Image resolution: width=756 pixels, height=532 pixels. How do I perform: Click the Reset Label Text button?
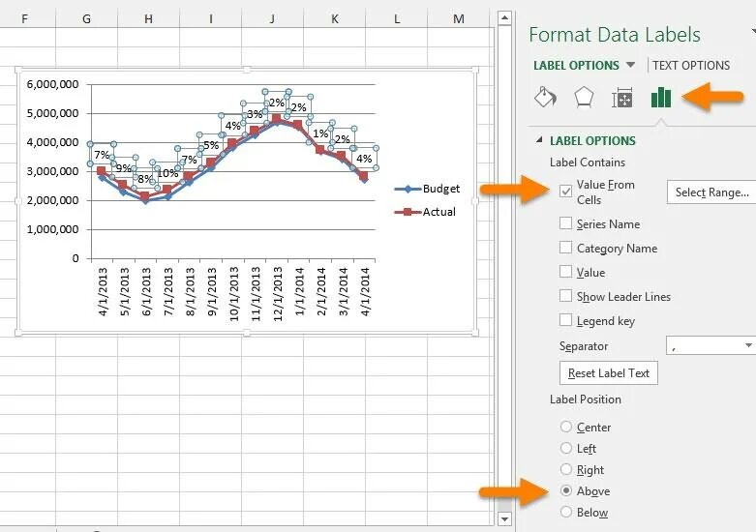coord(609,373)
